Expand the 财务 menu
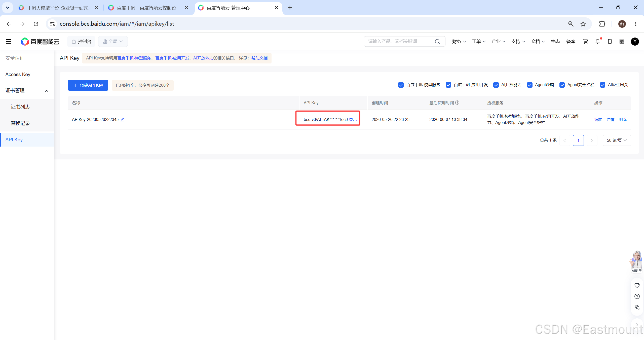Image resolution: width=644 pixels, height=340 pixels. pyautogui.click(x=459, y=42)
